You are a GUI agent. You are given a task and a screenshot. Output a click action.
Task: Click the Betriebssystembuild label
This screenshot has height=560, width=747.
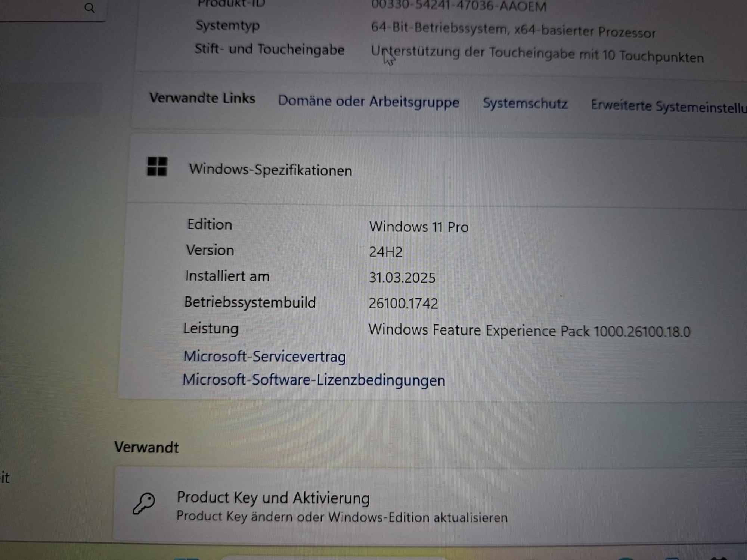[x=250, y=302]
